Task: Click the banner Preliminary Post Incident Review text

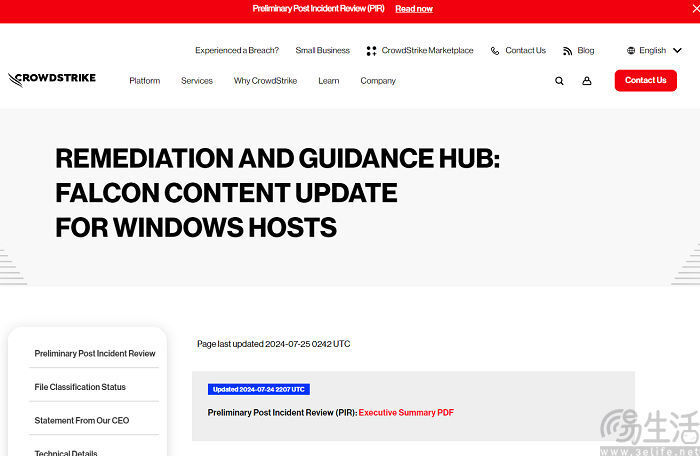Action: tap(318, 8)
